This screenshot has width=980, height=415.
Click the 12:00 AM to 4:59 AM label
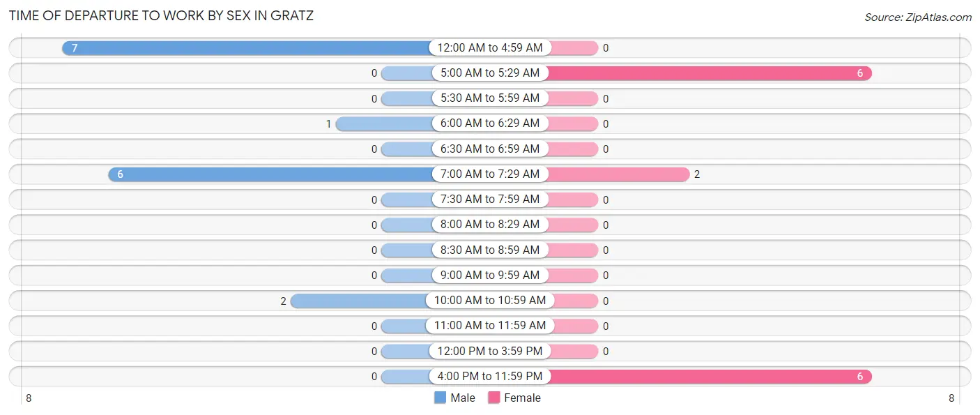490,48
